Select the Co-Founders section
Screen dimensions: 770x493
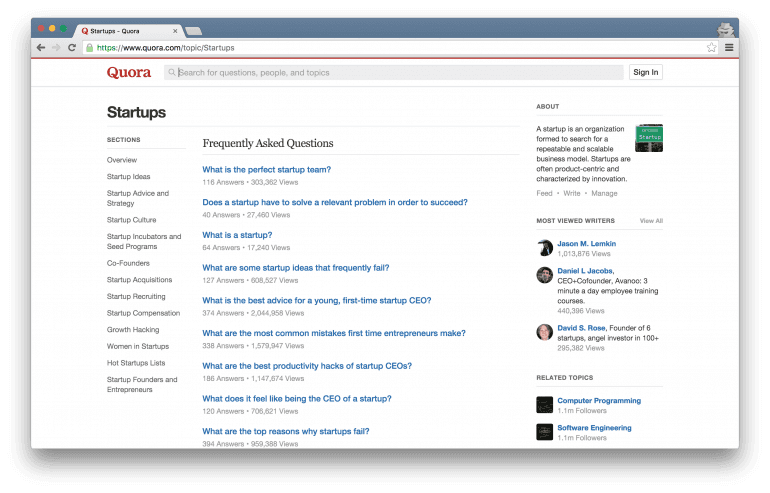(x=128, y=263)
